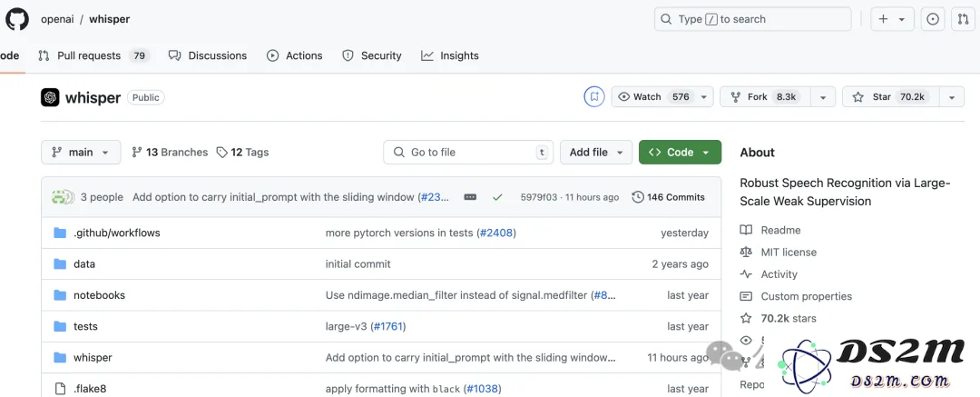Click the green checkmark commit status icon
Screen dimensions: 980x397
pyautogui.click(x=497, y=197)
